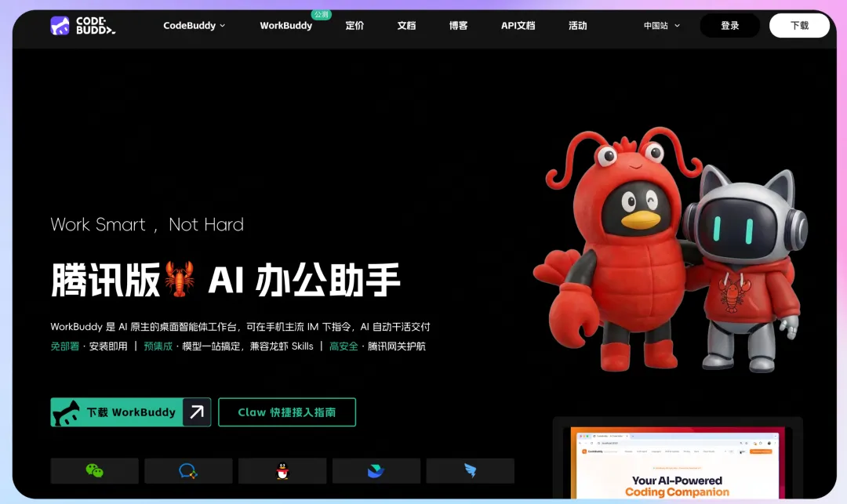Click the 免部署 highlighted text

pos(65,346)
